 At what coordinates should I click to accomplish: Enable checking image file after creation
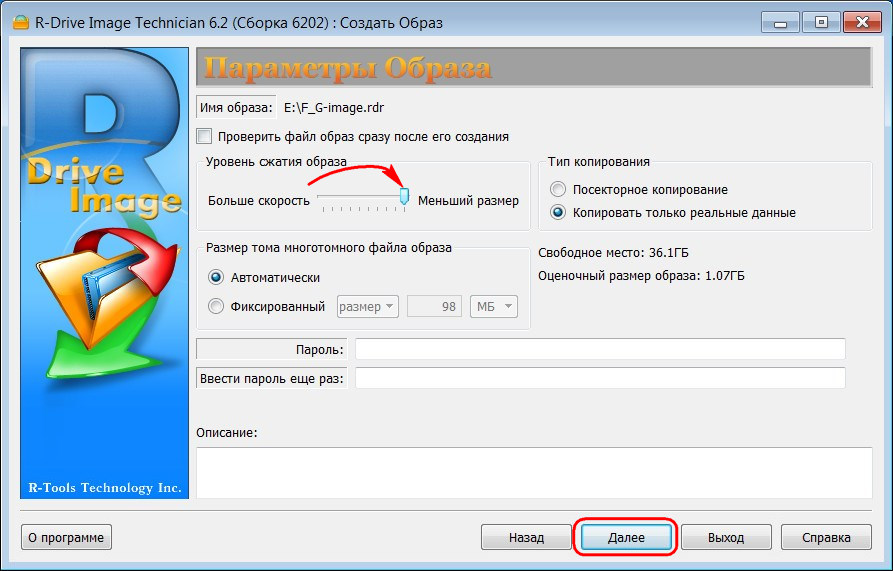(x=204, y=137)
